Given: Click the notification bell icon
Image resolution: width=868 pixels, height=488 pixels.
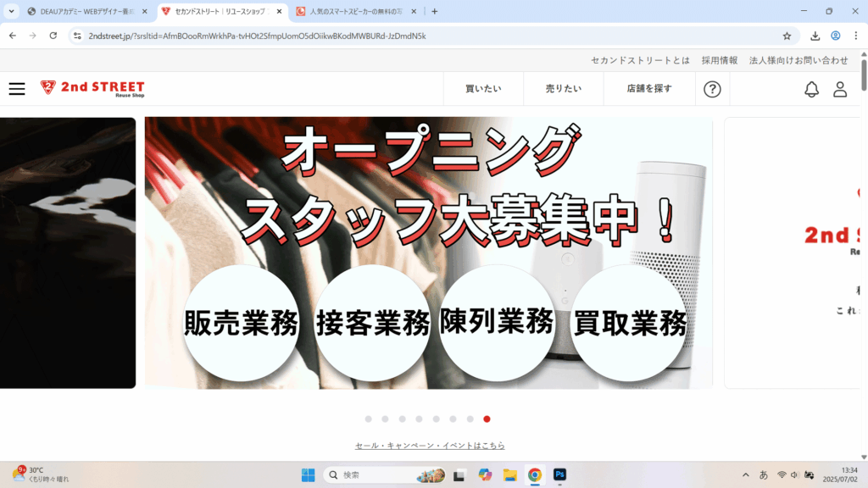Looking at the screenshot, I should 811,89.
